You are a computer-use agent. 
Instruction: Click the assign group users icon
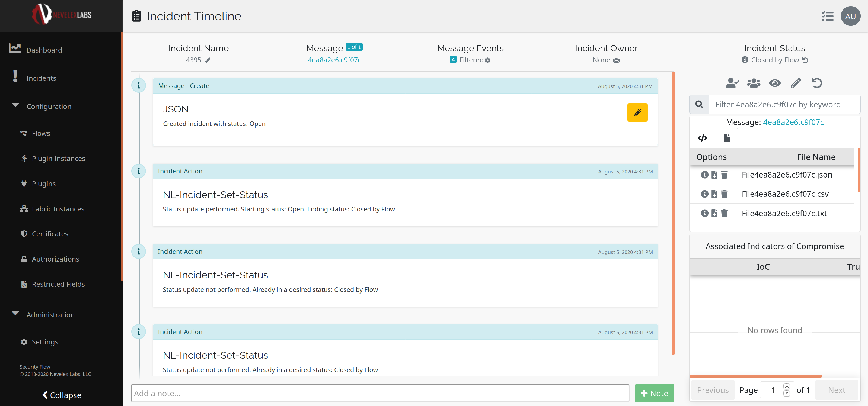pyautogui.click(x=754, y=83)
